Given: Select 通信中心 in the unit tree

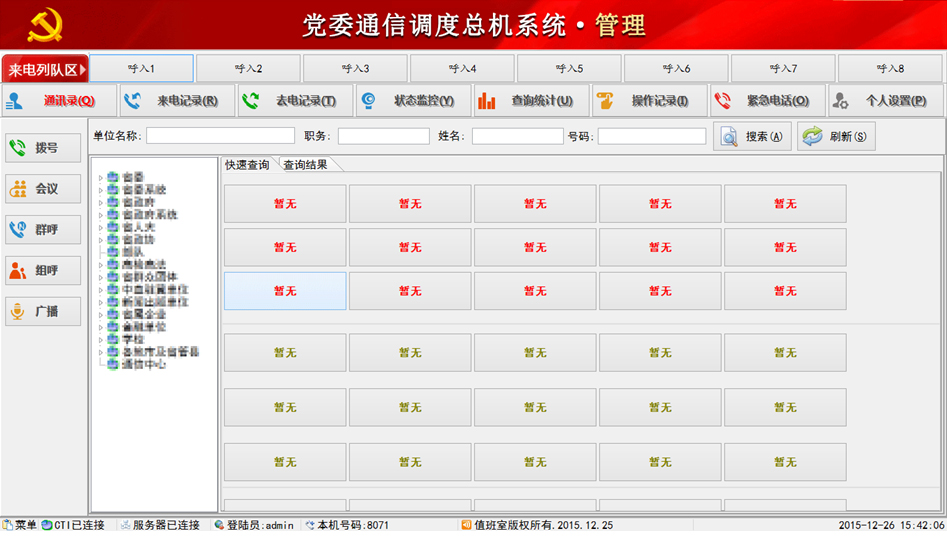Looking at the screenshot, I should (143, 365).
